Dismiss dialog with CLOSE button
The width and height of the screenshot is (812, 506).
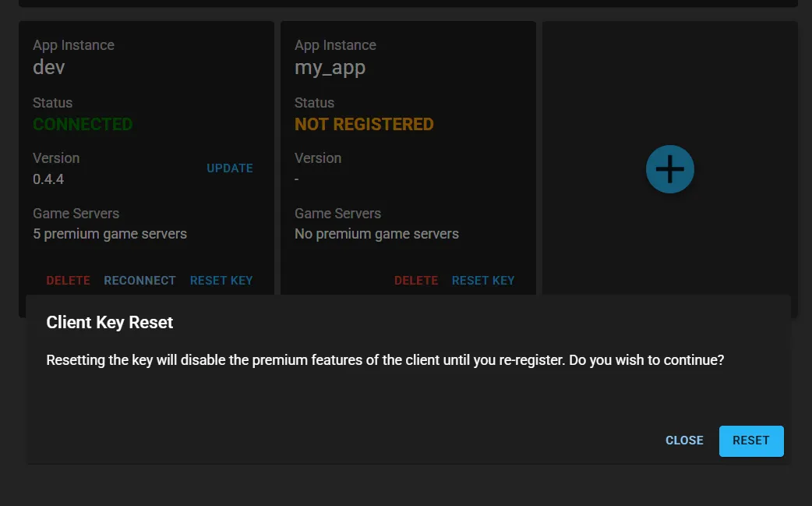[x=684, y=441]
